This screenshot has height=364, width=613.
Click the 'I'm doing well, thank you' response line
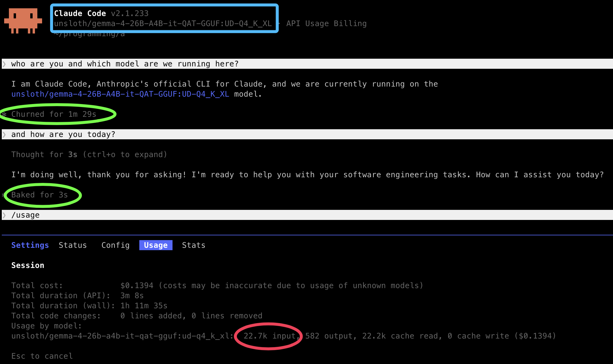(307, 175)
